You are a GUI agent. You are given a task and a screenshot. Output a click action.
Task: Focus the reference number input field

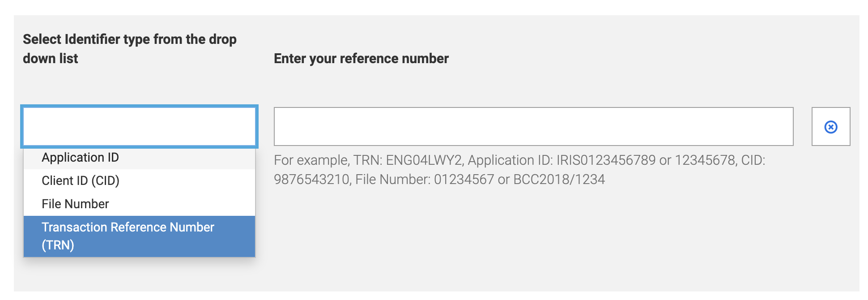tap(533, 127)
